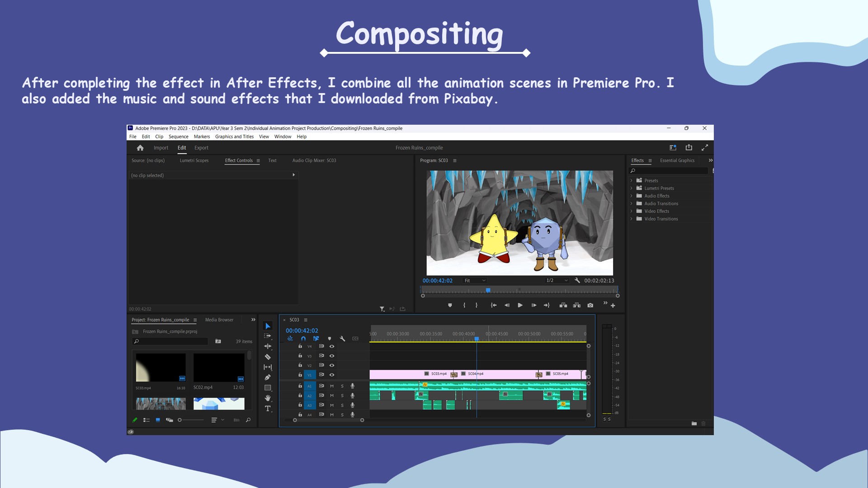Screen dimensions: 868x488
Task: Mute audio track A1
Action: (332, 386)
